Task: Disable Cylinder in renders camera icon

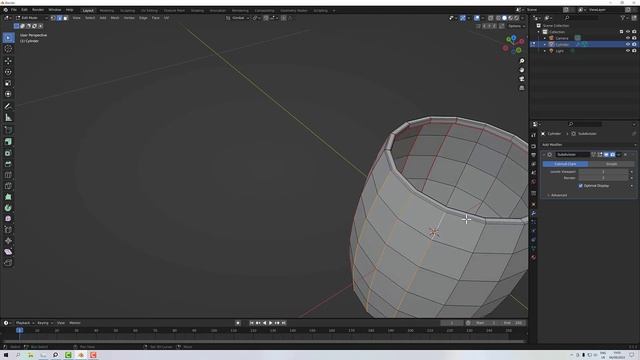Action: tap(634, 44)
